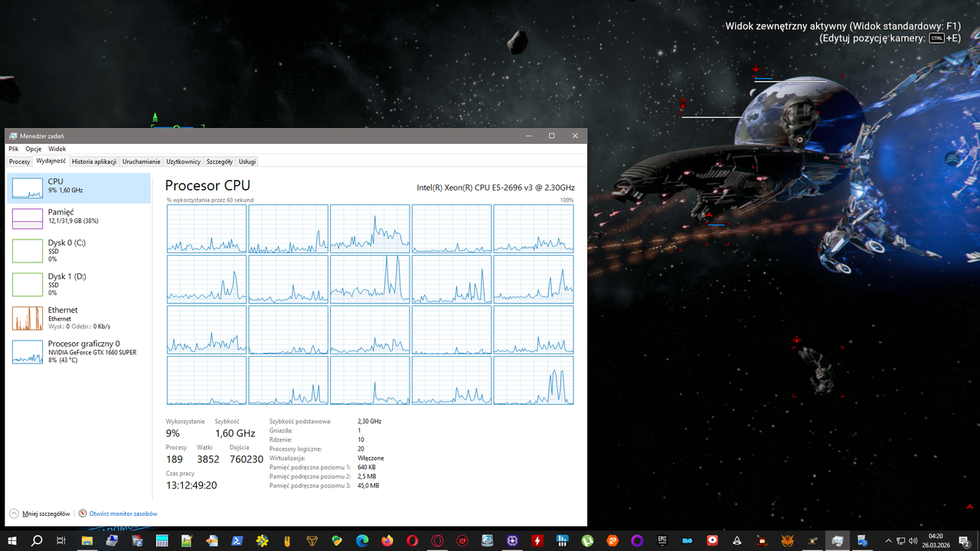Select Dysk 0 (C:) in sidebar
This screenshot has width=980, height=551.
coord(79,250)
